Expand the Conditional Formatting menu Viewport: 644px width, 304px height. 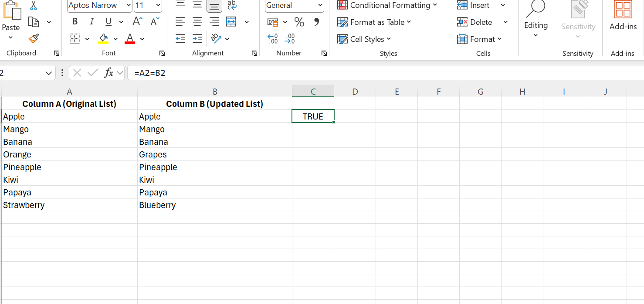coord(387,5)
